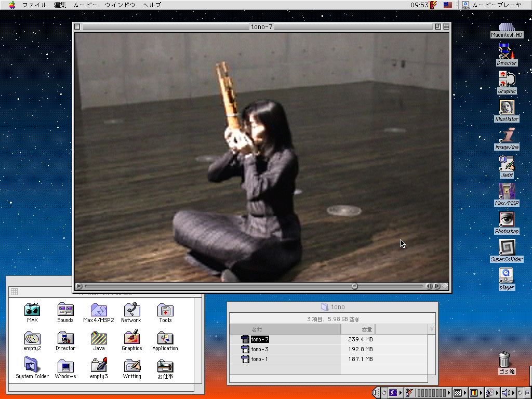The width and height of the screenshot is (532, 399).
Task: Select the Max/MSP desktop icon
Action: coord(507,191)
